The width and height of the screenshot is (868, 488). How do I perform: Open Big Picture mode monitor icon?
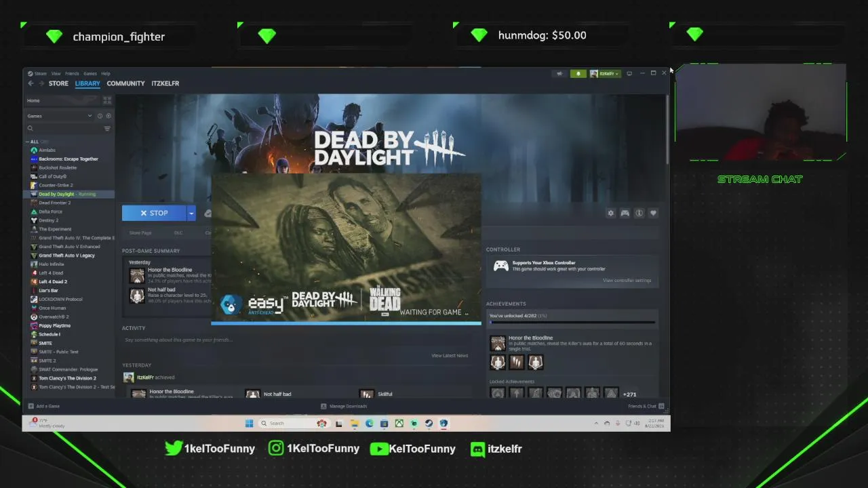pos(629,73)
